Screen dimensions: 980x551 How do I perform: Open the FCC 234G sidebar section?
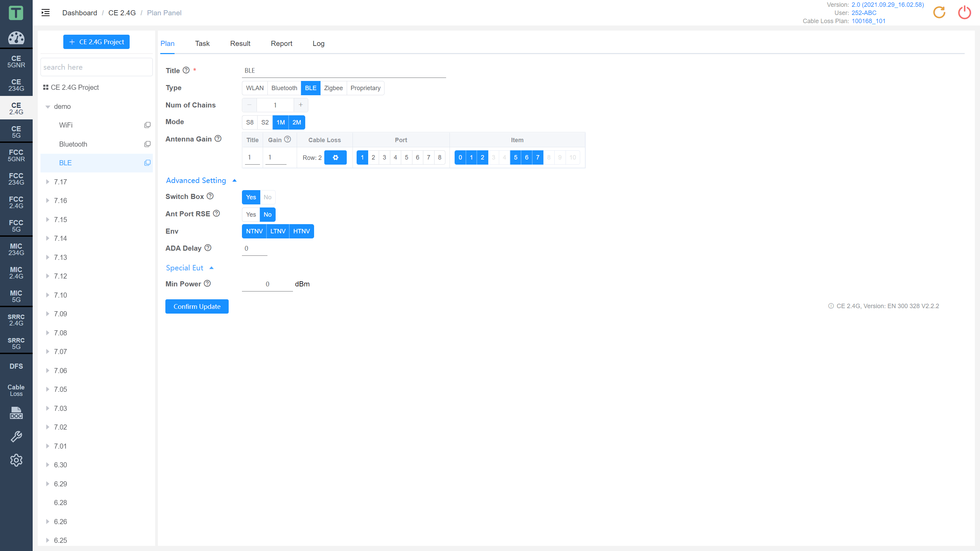[16, 179]
